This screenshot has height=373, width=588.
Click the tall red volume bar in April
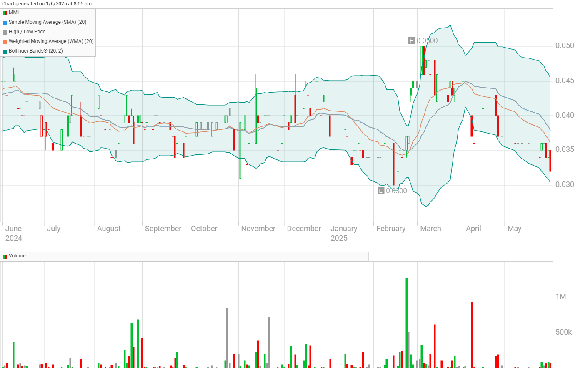[x=472, y=334]
